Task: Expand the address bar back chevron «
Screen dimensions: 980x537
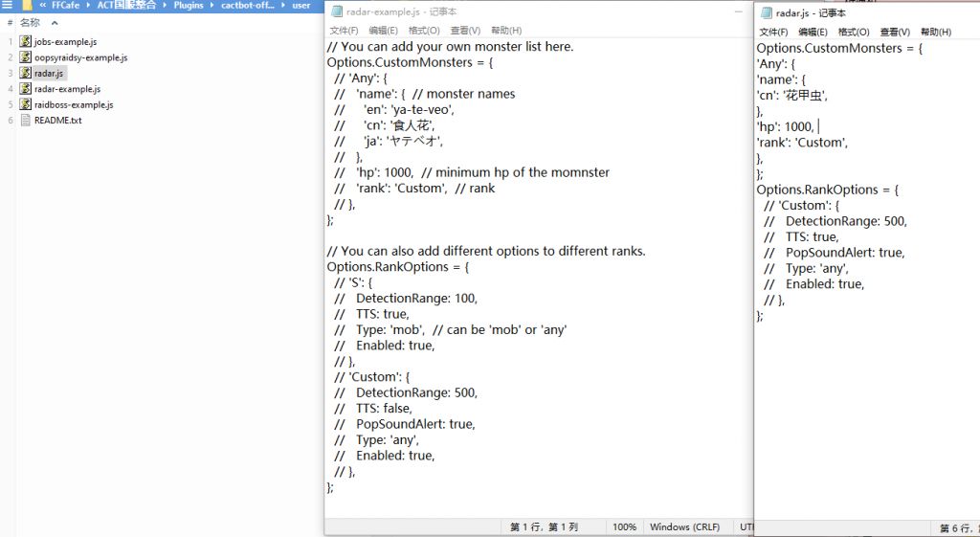Action: 42,5
